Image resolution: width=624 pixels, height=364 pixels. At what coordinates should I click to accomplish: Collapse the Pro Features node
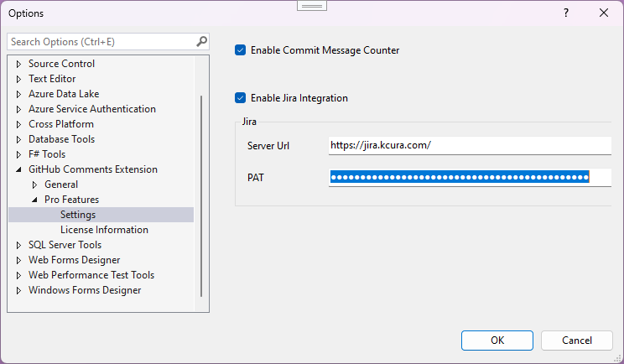click(34, 200)
